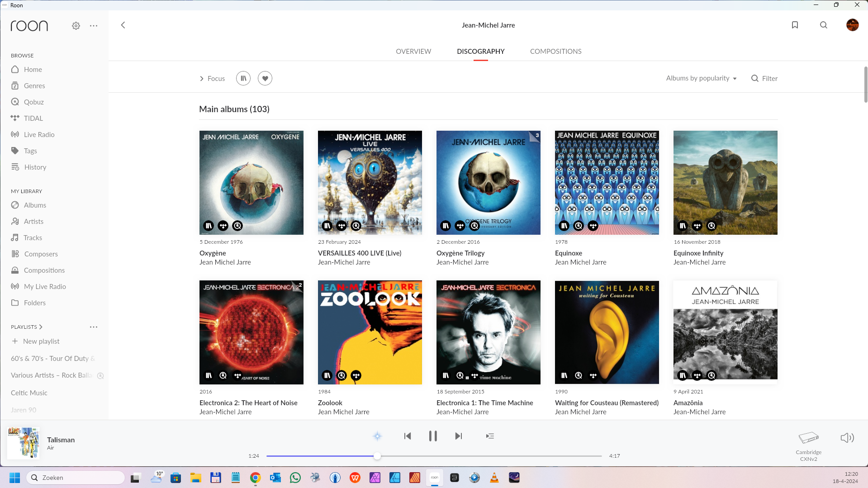Open the three-dot menu beside the Roon logo
This screenshot has height=488, width=868.
coord(94,26)
